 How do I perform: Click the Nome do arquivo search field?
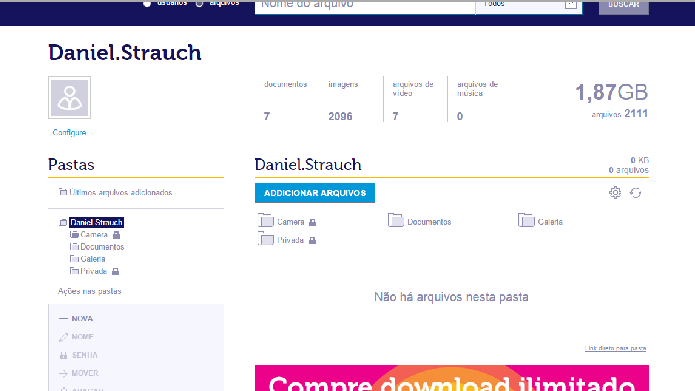365,6
